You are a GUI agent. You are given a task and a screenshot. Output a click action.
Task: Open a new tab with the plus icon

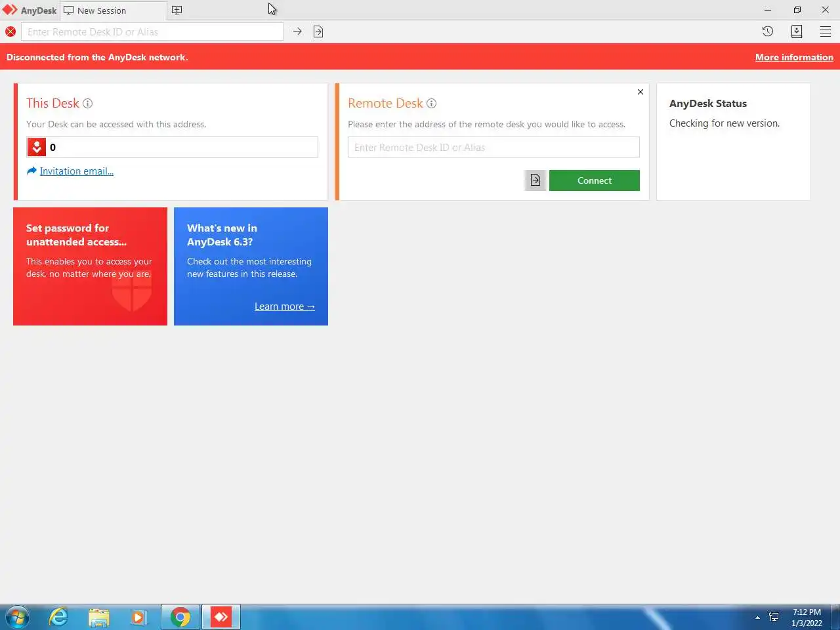coord(177,10)
